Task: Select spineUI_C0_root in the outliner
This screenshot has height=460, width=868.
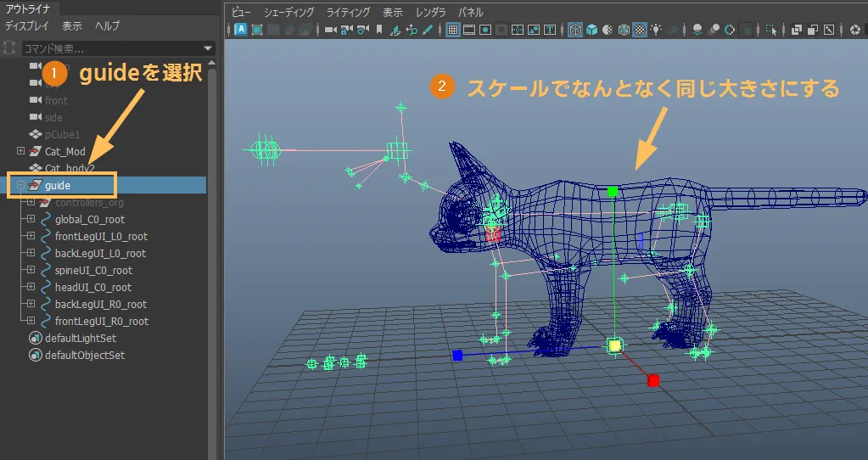Action: pos(93,270)
